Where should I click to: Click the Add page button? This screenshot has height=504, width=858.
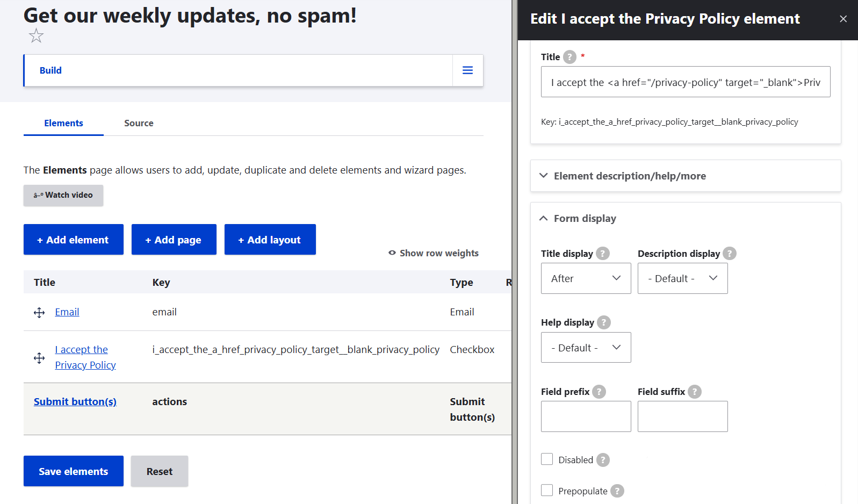click(174, 240)
